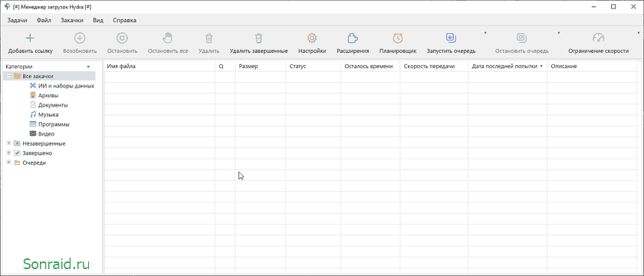Click the Остановить stop icon
The width and height of the screenshot is (644, 276).
[x=122, y=38]
